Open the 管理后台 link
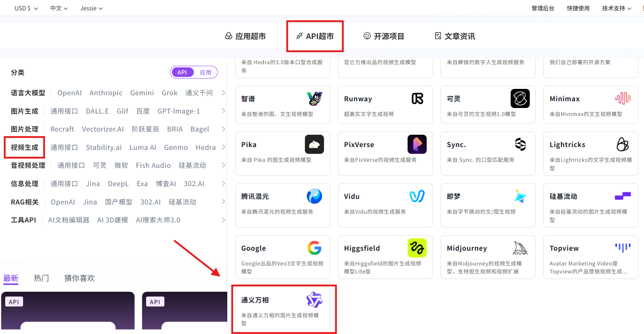 tap(543, 8)
